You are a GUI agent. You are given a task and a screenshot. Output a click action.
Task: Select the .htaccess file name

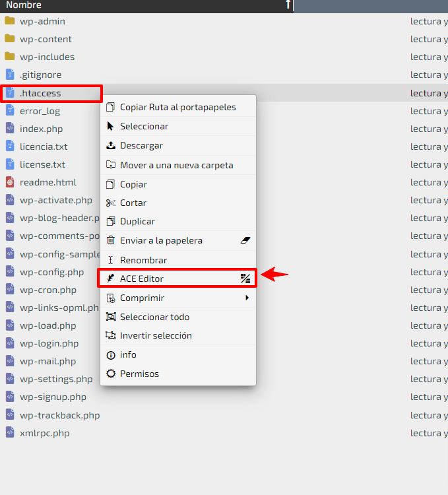click(x=40, y=93)
